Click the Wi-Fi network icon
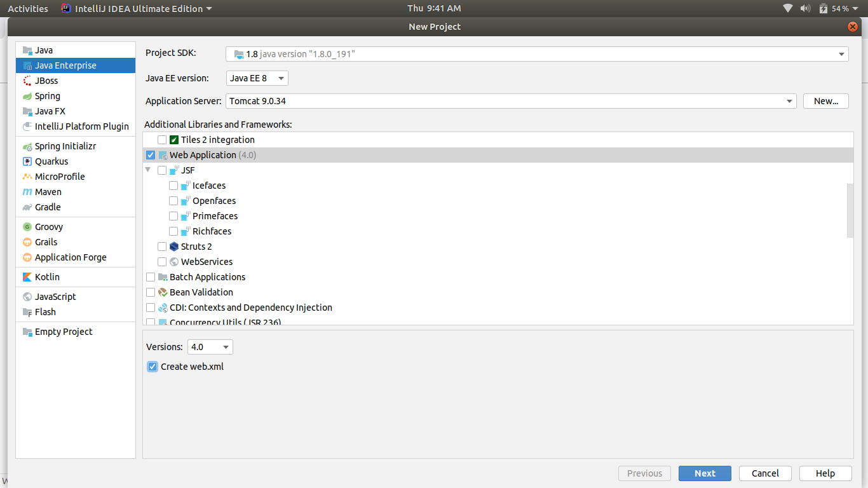868x488 pixels. coord(788,8)
